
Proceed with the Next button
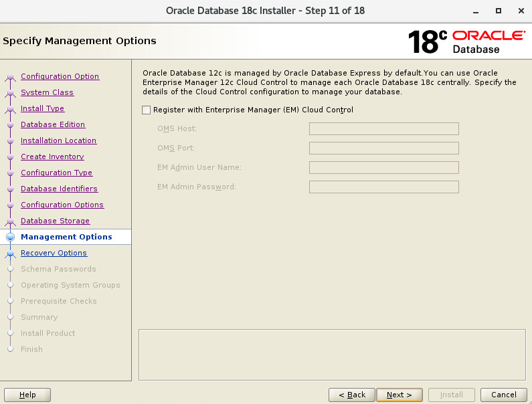tap(400, 395)
